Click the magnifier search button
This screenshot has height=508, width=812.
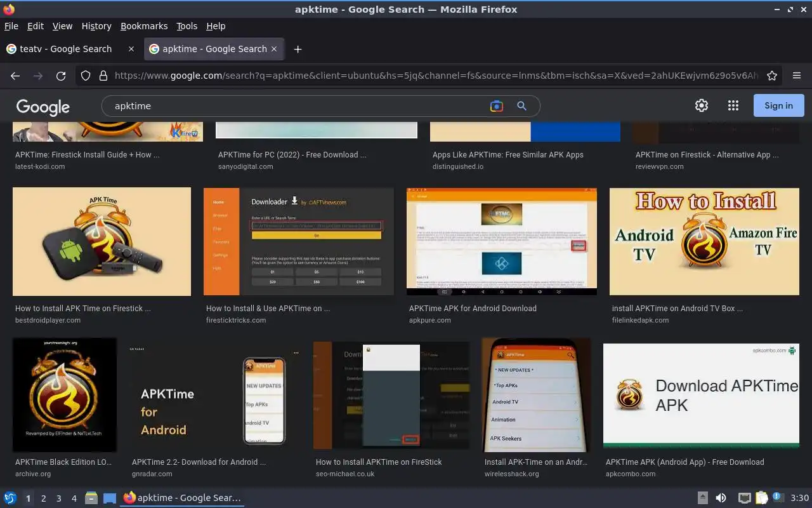(x=521, y=106)
